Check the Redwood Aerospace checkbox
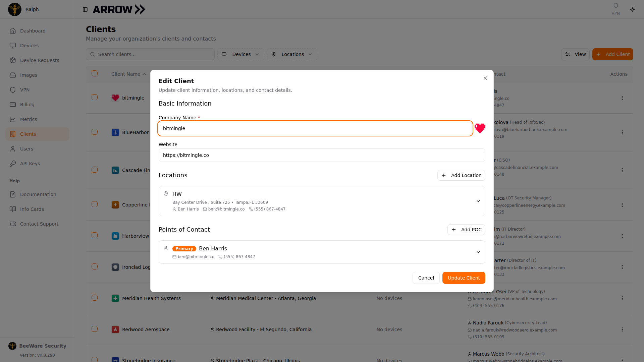 (x=95, y=329)
